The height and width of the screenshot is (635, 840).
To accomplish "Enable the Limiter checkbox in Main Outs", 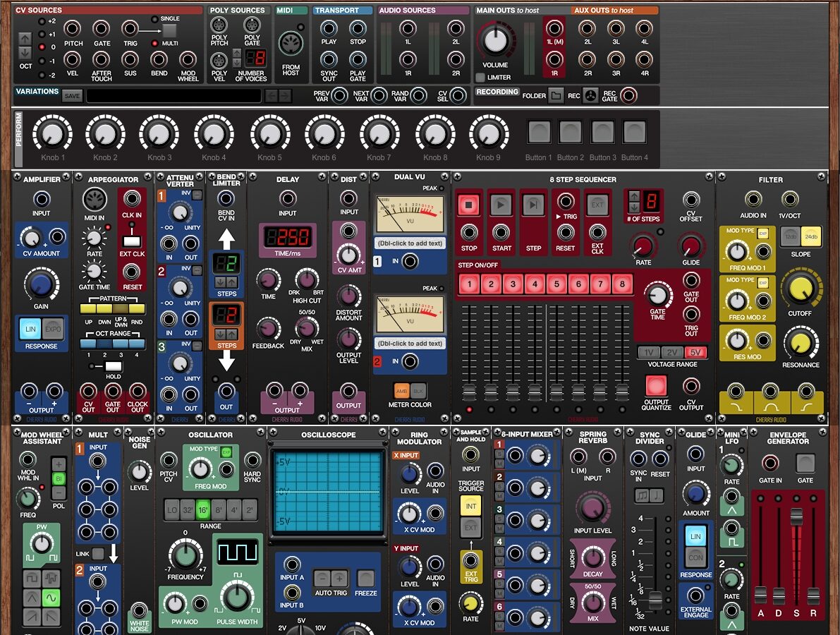I will click(480, 78).
